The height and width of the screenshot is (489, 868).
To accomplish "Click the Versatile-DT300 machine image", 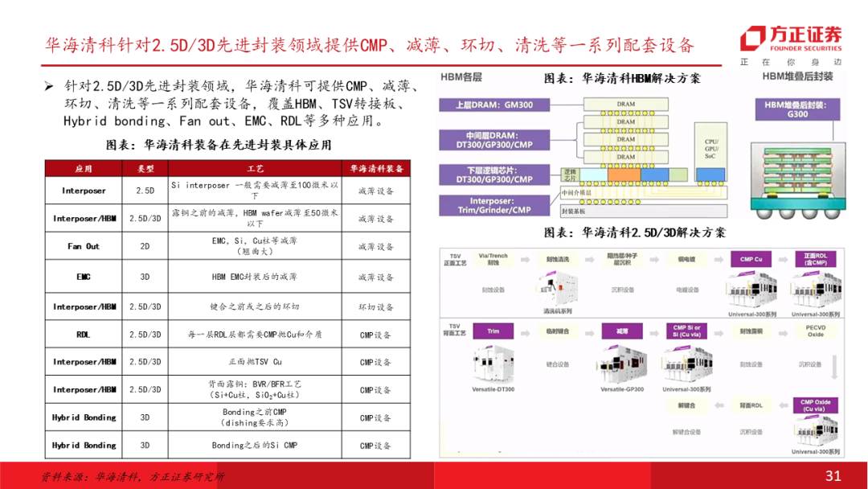I will [x=497, y=361].
